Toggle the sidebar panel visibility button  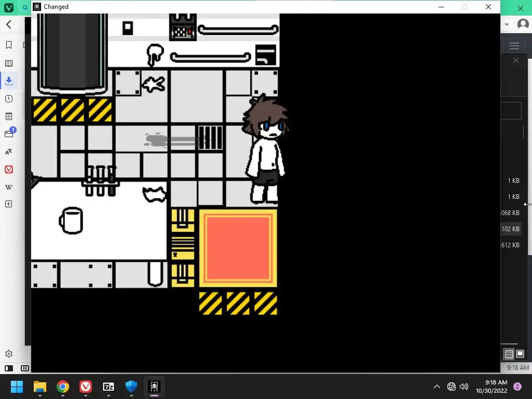(9, 368)
